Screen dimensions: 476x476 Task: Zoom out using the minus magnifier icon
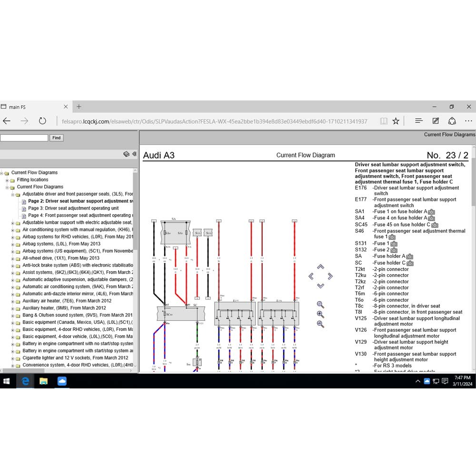click(320, 324)
